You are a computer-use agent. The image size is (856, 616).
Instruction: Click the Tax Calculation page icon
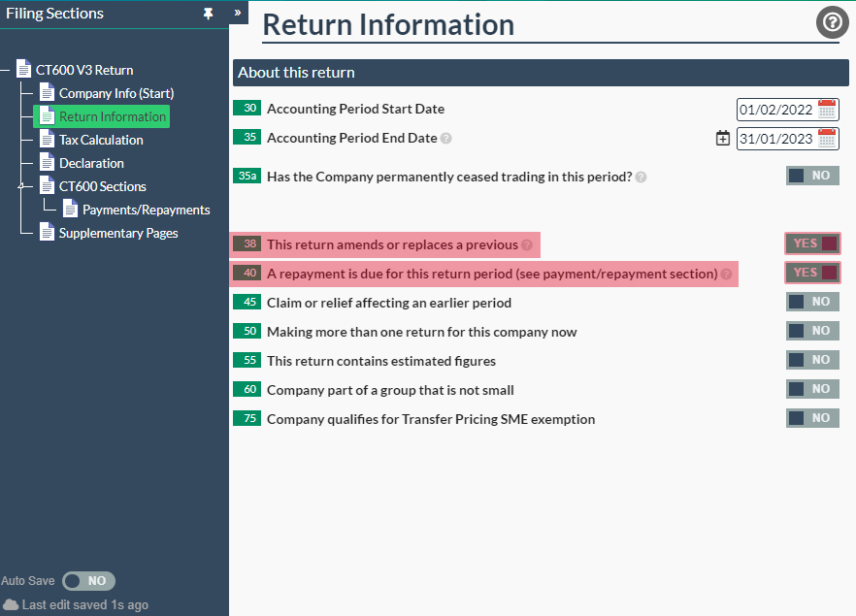click(47, 139)
